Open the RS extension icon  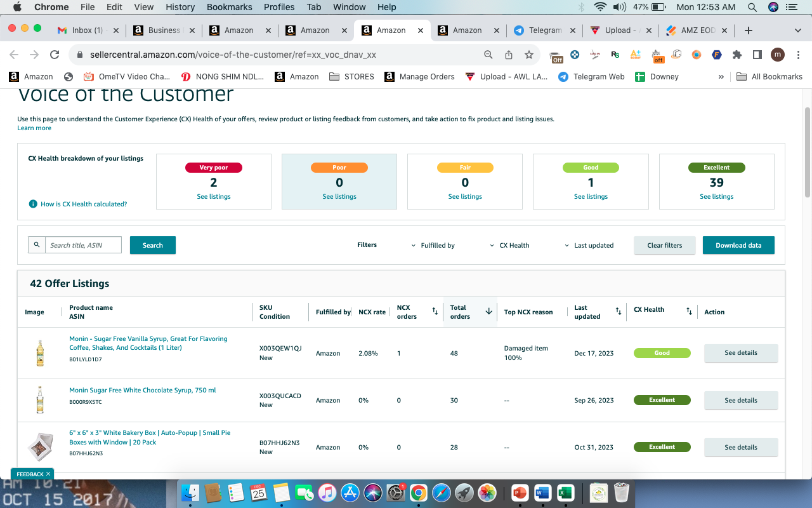tap(615, 55)
